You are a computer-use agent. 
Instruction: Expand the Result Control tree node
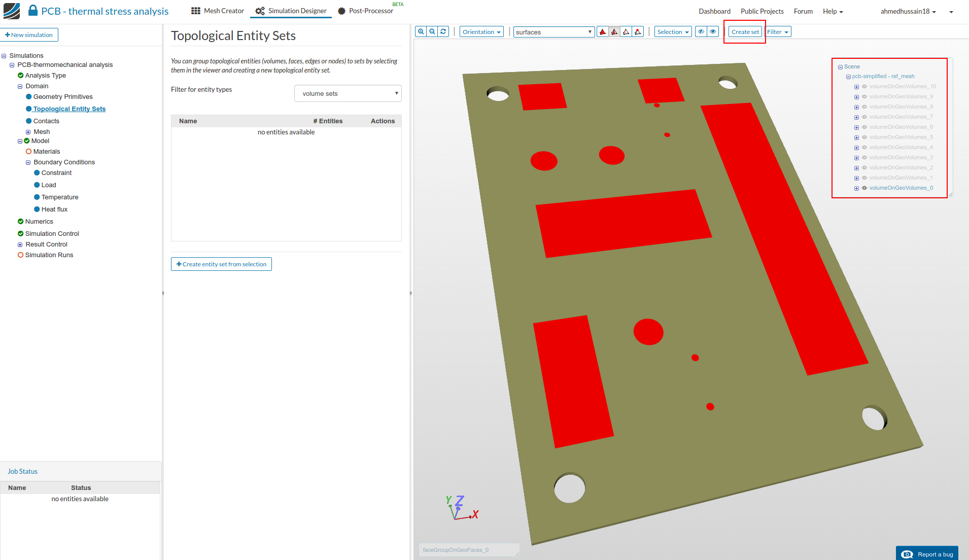point(20,245)
